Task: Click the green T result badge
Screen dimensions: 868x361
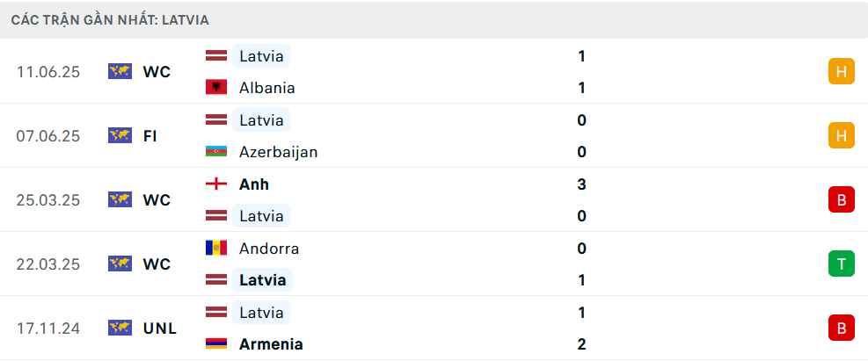Action: [841, 264]
